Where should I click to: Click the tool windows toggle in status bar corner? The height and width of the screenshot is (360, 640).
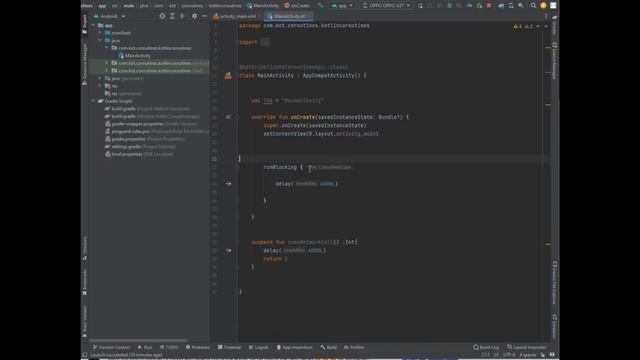click(x=84, y=355)
